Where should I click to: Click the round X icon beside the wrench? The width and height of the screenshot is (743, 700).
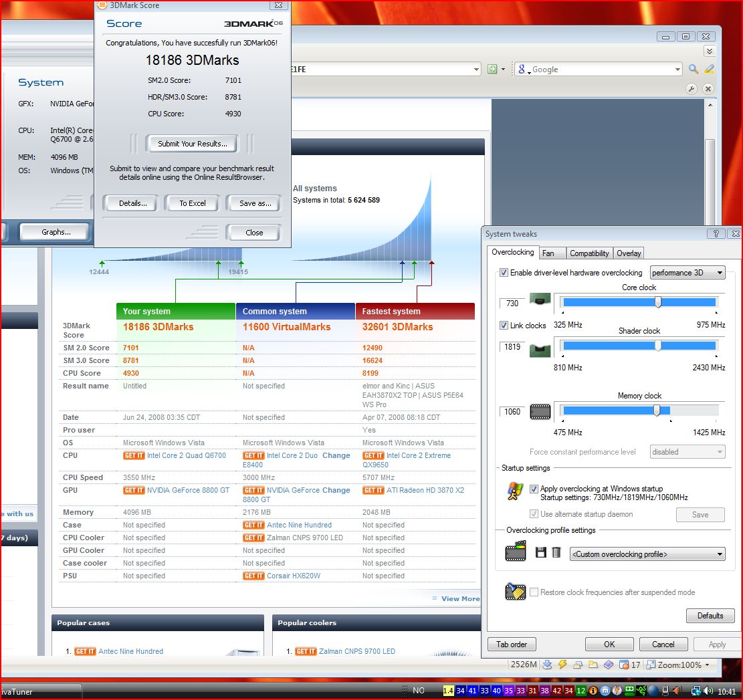708,88
